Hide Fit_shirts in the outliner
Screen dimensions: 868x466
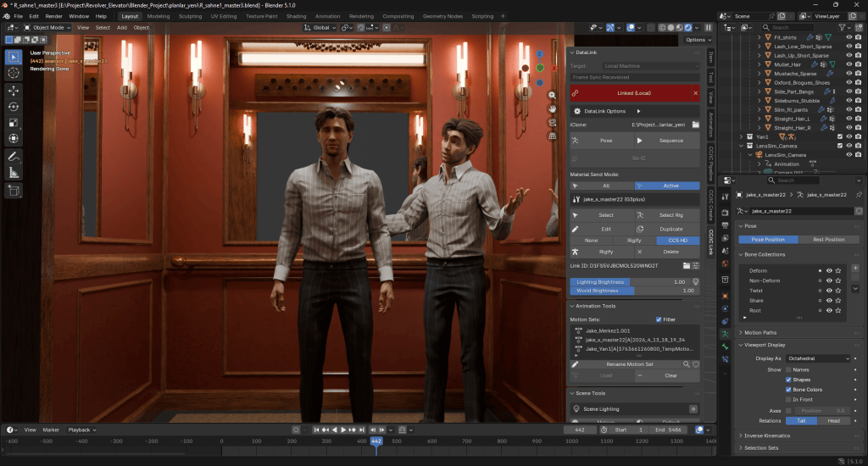(x=849, y=37)
